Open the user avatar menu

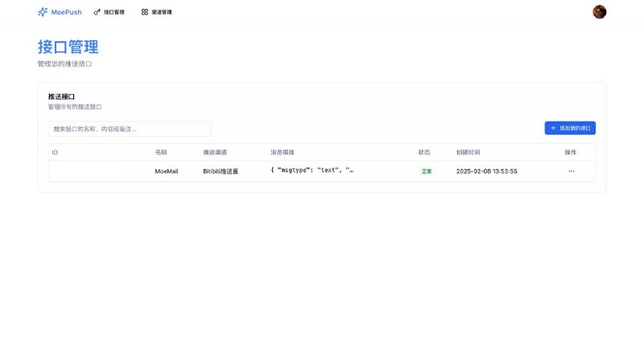599,12
